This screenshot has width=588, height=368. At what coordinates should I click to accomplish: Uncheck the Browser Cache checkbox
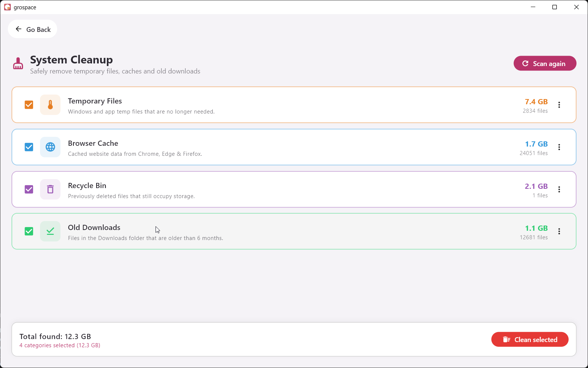point(29,147)
